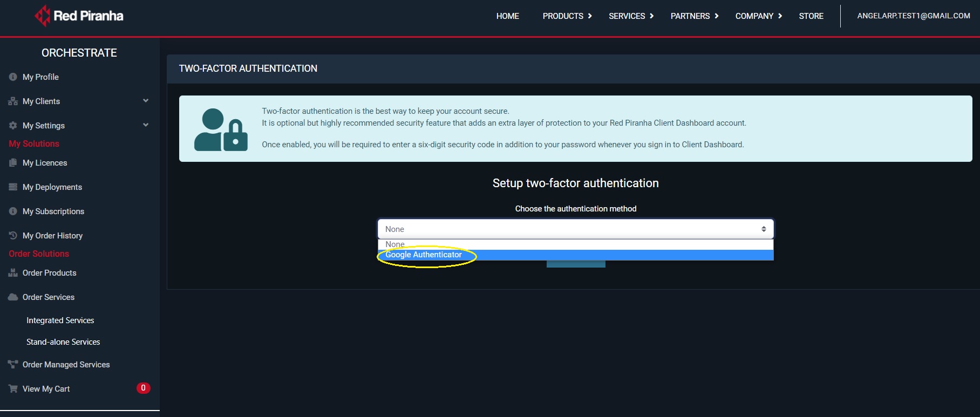Click the My Profile info icon
The image size is (980, 417).
(13, 77)
